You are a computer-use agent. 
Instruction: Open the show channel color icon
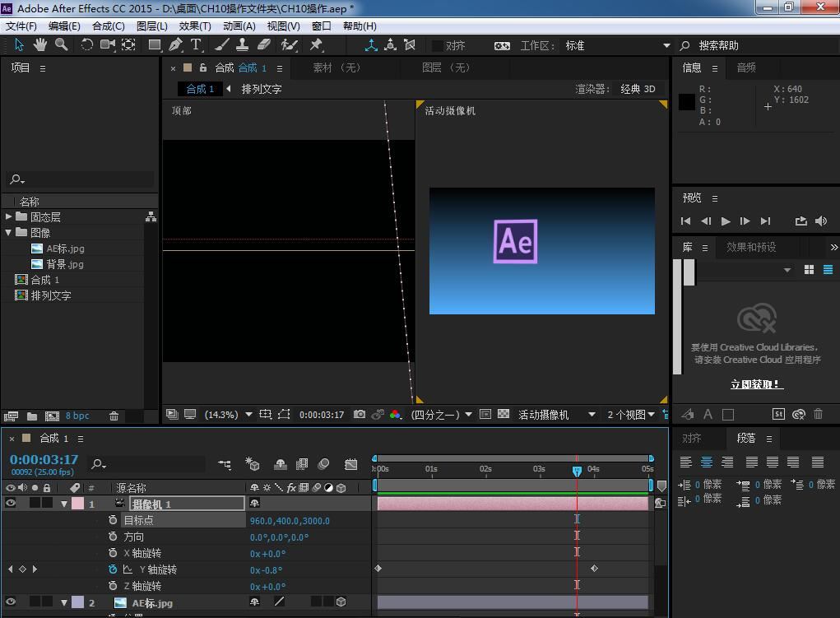coord(396,414)
